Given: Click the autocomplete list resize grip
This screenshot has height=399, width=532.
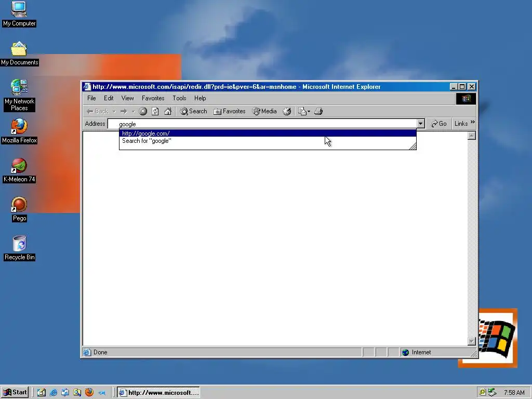Looking at the screenshot, I should click(x=413, y=146).
